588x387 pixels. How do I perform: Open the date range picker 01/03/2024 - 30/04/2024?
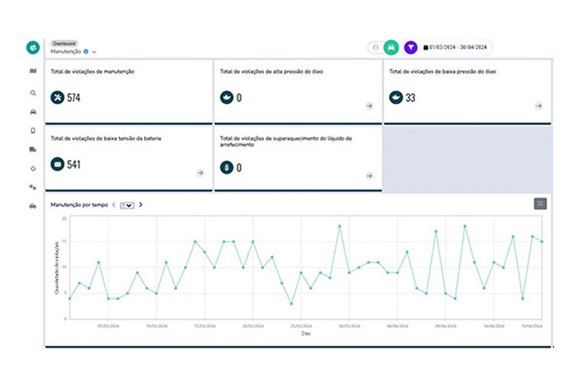[x=455, y=48]
